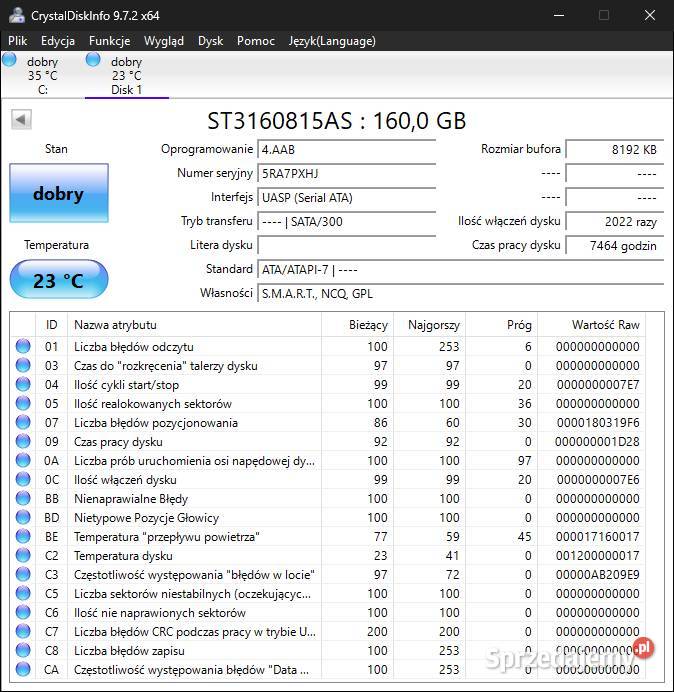674x692 pixels.
Task: Click the CrystalDiskInfo app icon in title bar
Action: (16, 15)
